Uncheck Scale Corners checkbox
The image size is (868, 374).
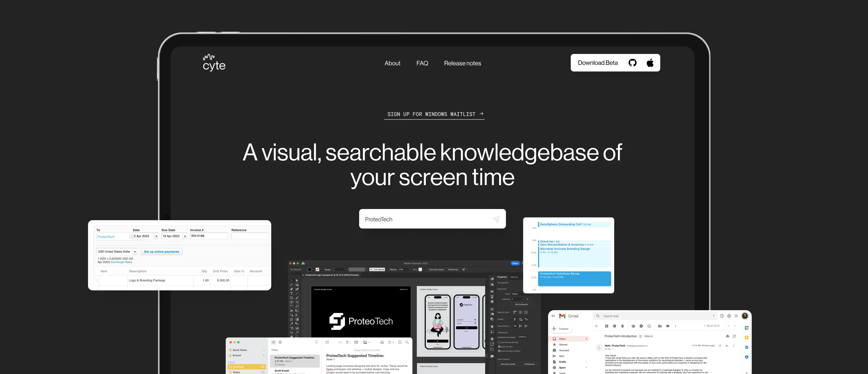tap(499, 347)
